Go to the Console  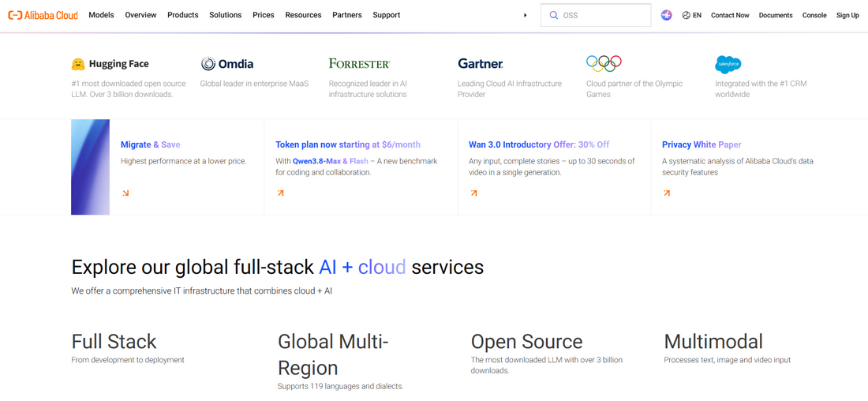(814, 16)
